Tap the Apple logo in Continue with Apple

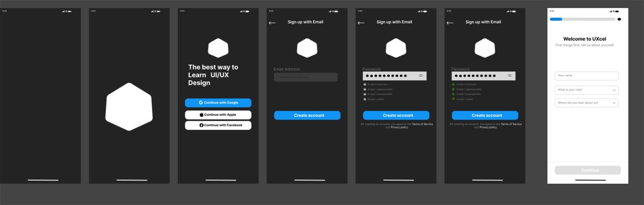[202, 115]
